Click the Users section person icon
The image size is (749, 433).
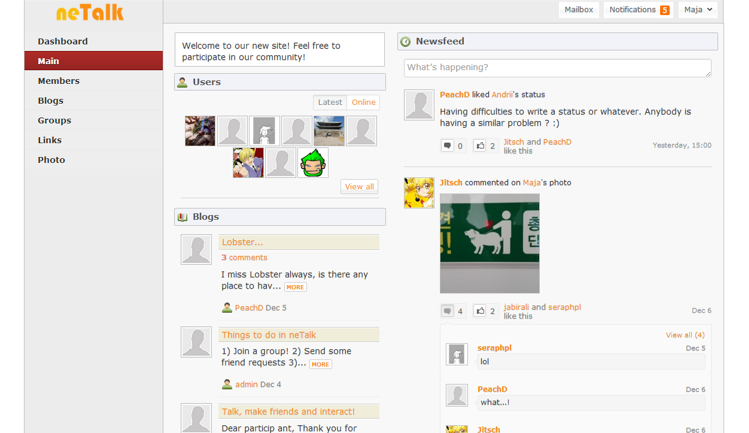[x=182, y=82]
